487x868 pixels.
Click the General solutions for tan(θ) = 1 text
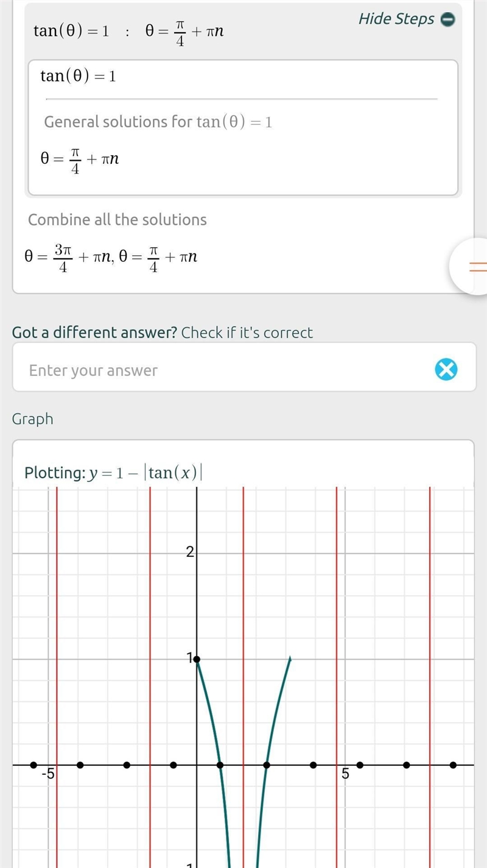[158, 122]
